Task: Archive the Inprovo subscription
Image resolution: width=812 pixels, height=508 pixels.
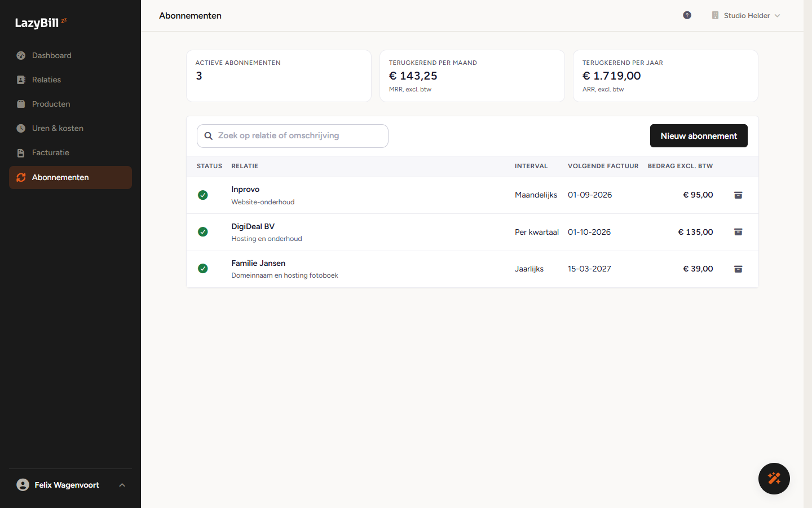Action: point(738,195)
